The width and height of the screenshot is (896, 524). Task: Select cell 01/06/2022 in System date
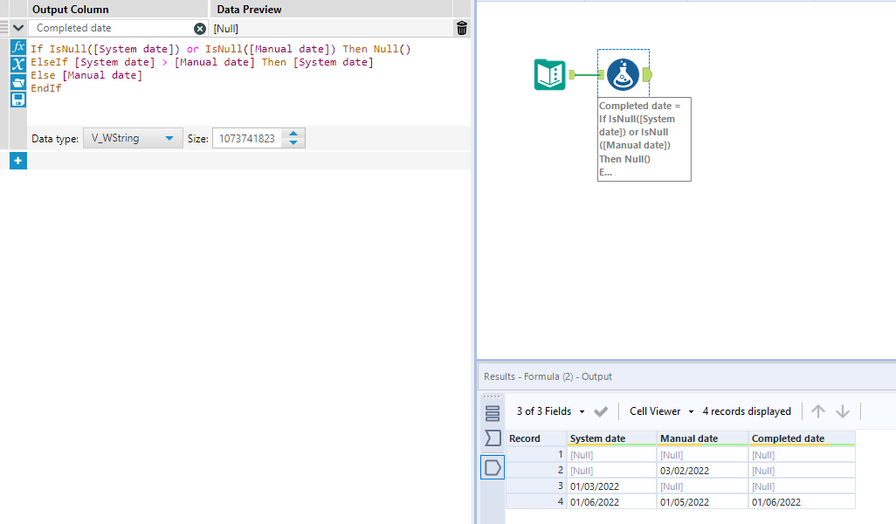612,502
